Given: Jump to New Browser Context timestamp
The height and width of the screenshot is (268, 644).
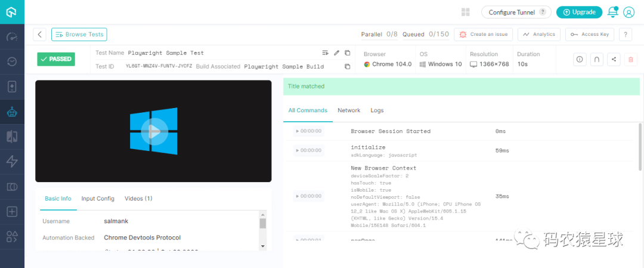Looking at the screenshot, I should [x=309, y=196].
